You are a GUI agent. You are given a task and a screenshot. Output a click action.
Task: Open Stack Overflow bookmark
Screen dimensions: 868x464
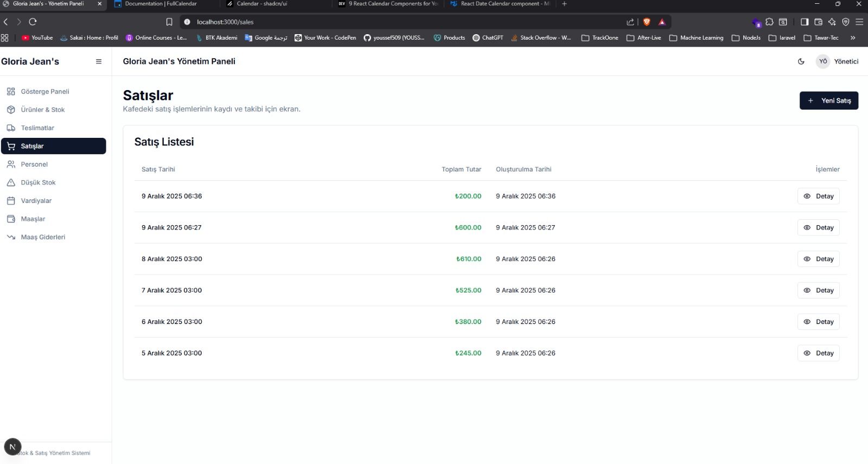tap(541, 38)
